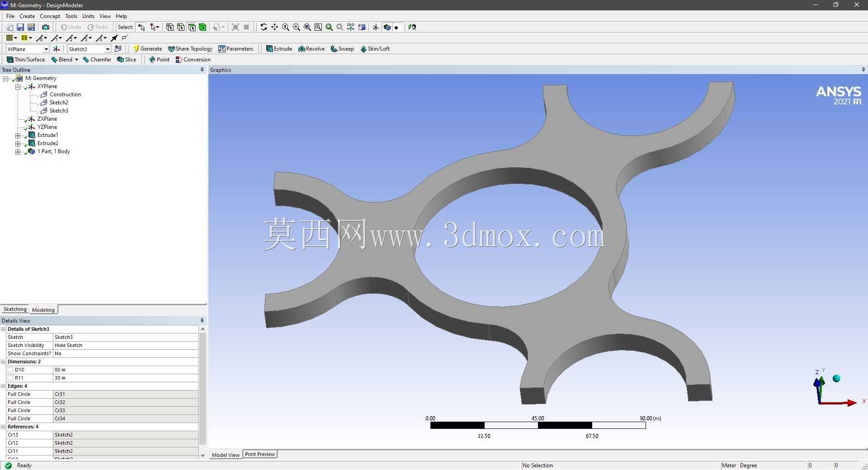This screenshot has height=470, width=868.
Task: Enable the face selection filter
Action: click(192, 27)
